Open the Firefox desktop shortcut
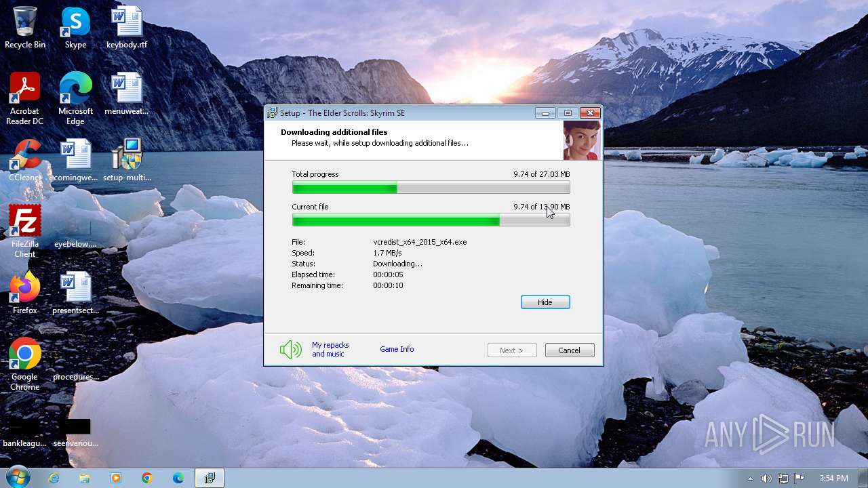 click(x=25, y=293)
